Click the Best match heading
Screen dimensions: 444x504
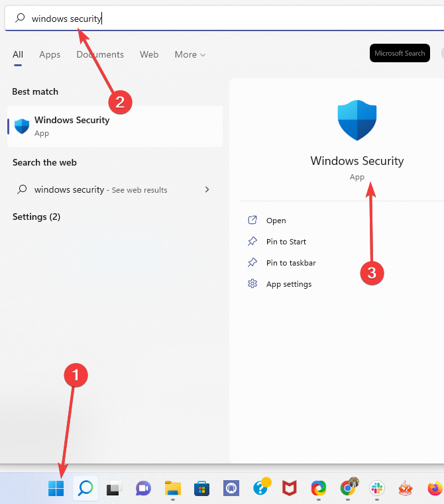click(x=35, y=91)
